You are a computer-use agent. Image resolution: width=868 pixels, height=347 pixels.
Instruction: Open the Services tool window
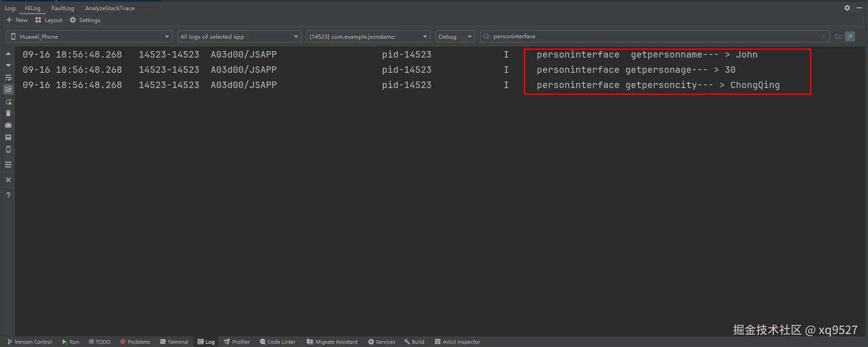(x=381, y=342)
